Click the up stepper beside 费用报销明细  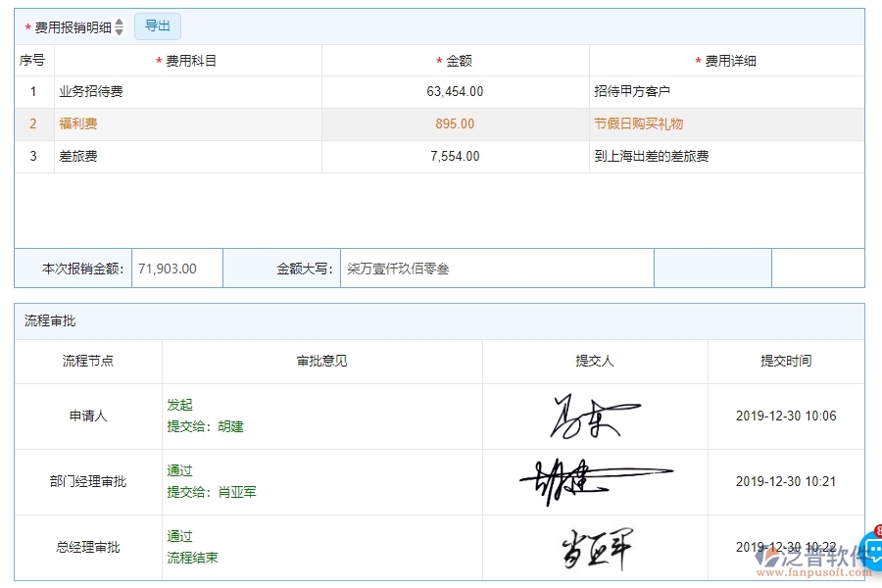pyautogui.click(x=118, y=23)
